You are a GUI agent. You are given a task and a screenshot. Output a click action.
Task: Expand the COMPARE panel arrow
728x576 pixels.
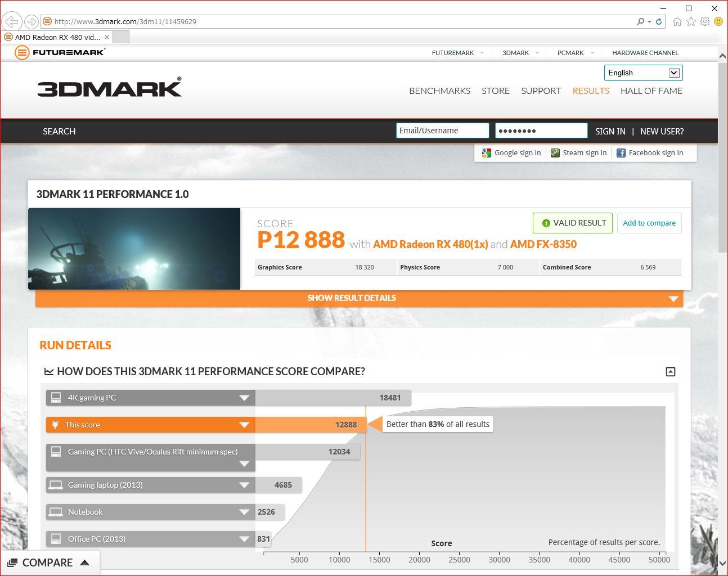point(85,562)
